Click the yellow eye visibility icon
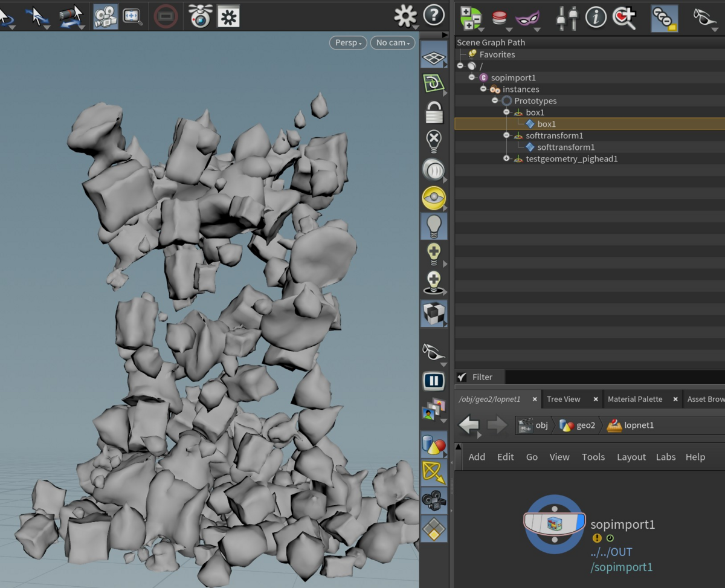Viewport: 725px width, 588px height. tap(434, 198)
